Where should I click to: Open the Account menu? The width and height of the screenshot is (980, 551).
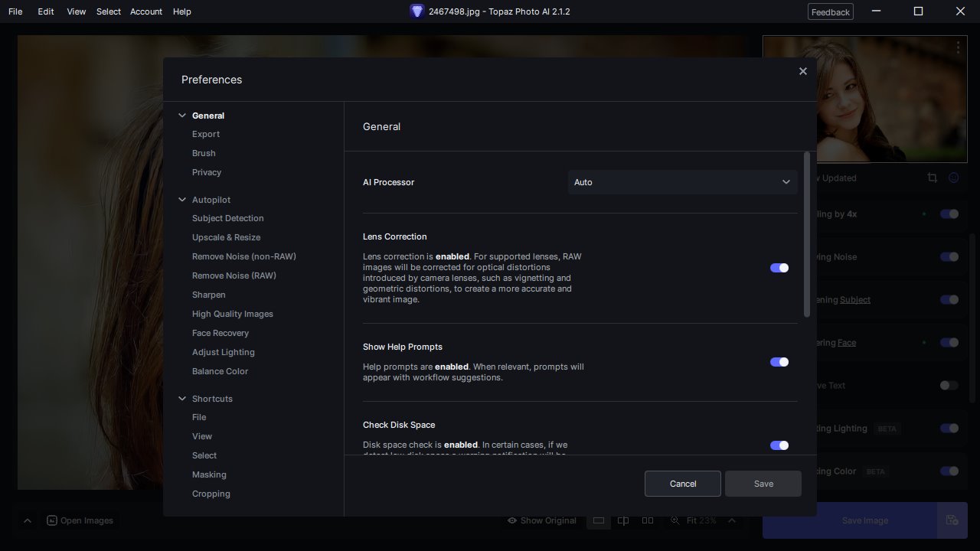click(x=145, y=11)
